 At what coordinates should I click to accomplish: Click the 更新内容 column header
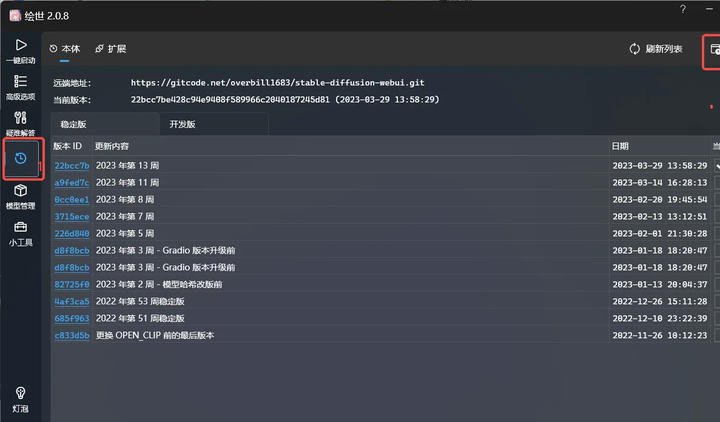pos(112,146)
